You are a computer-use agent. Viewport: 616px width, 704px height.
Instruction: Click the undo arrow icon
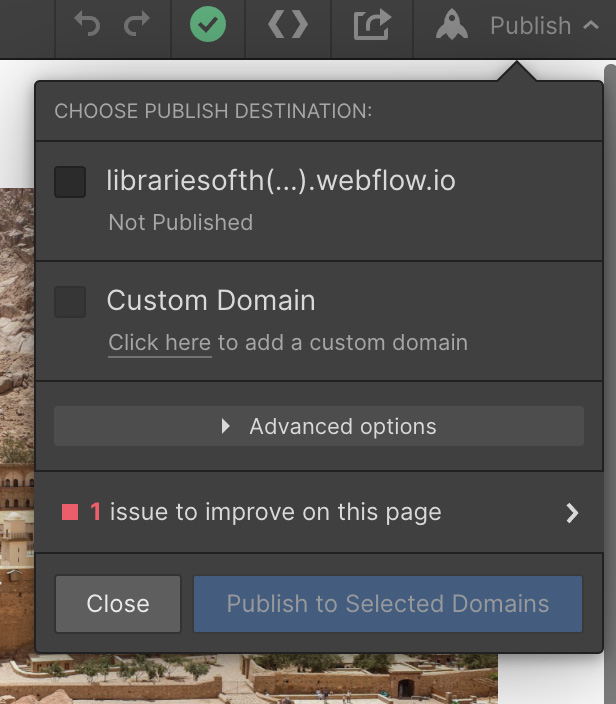(x=87, y=24)
